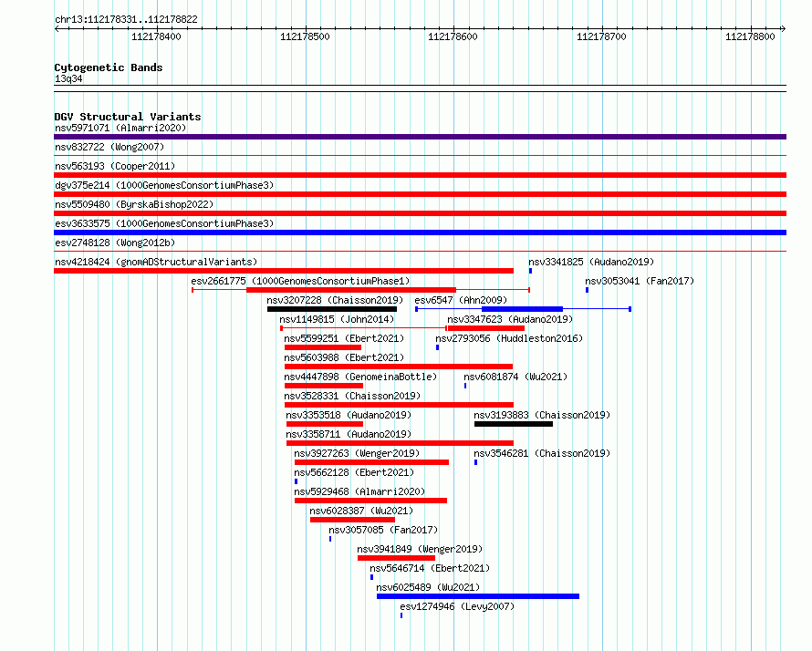Select the blue esv3633575 variant bar
812x651 pixels.
pyautogui.click(x=420, y=232)
